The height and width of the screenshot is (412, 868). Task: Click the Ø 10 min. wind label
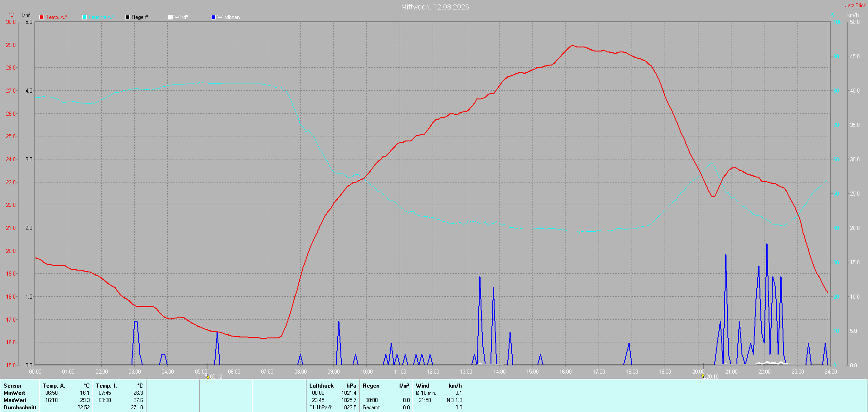(426, 393)
